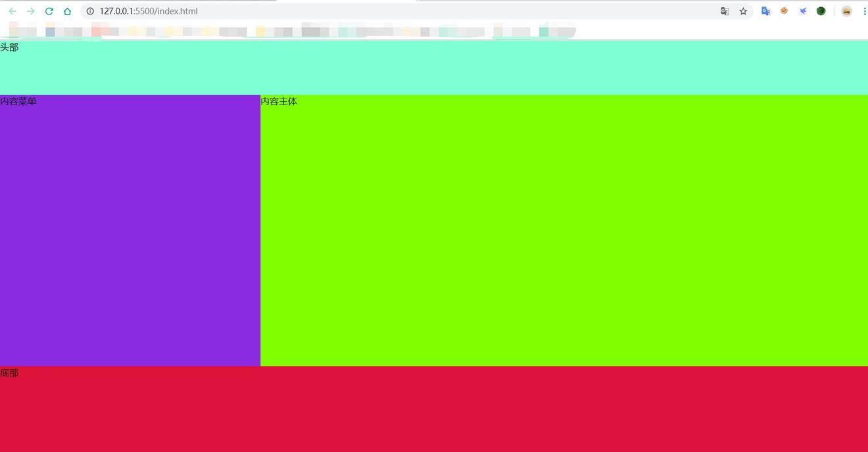Image resolution: width=868 pixels, height=452 pixels.
Task: Click the translate page icon in address bar
Action: [x=725, y=11]
